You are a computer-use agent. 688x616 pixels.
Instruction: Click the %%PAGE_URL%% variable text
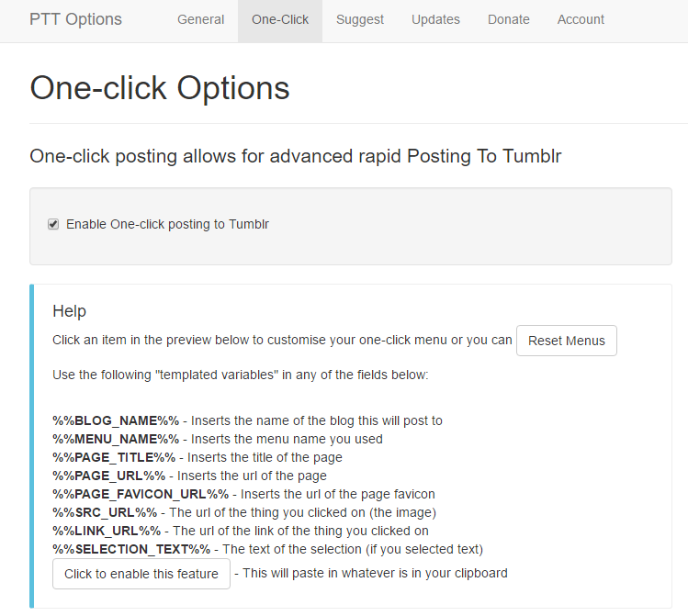[109, 476]
